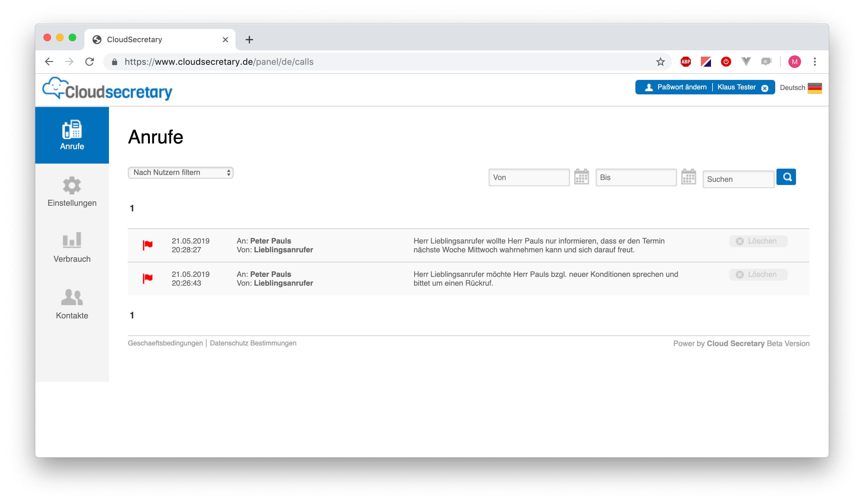Toggle the red flag on the 20:26:43 call
The width and height of the screenshot is (864, 504).
coord(148,278)
